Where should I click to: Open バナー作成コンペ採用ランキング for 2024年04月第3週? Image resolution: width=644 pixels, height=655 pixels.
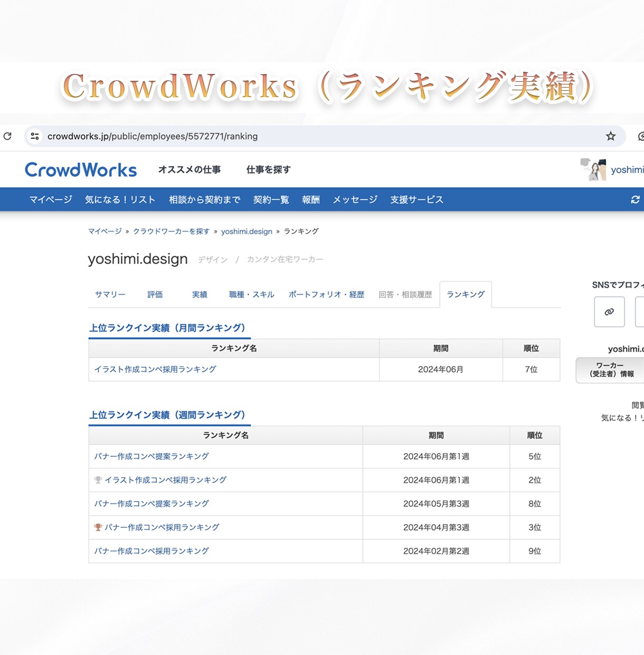162,527
